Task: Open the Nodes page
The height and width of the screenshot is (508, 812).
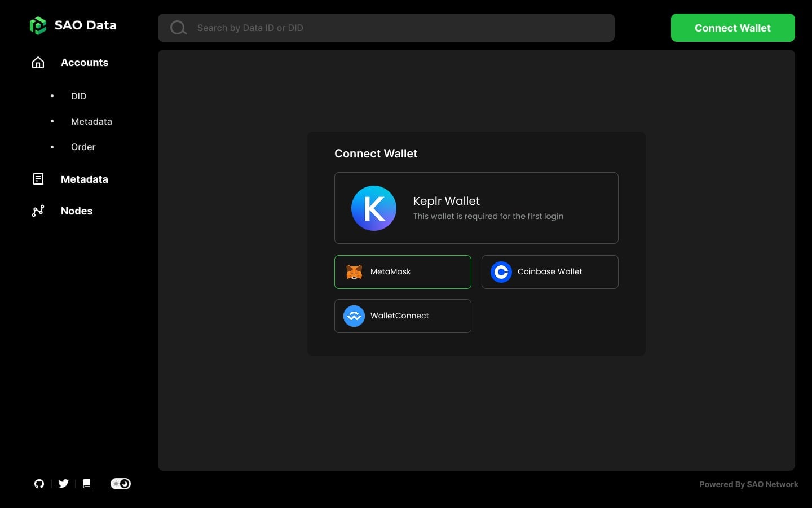Action: 77,211
